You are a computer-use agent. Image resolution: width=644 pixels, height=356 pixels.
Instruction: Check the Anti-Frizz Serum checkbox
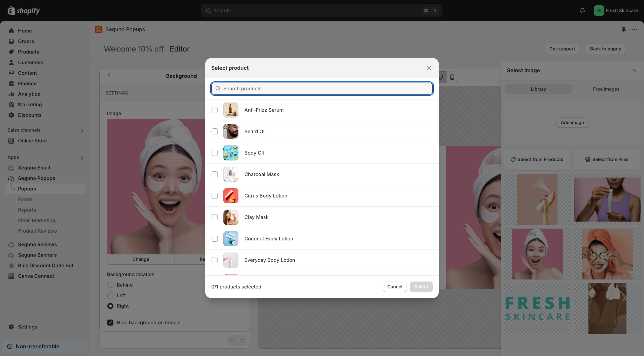click(215, 110)
